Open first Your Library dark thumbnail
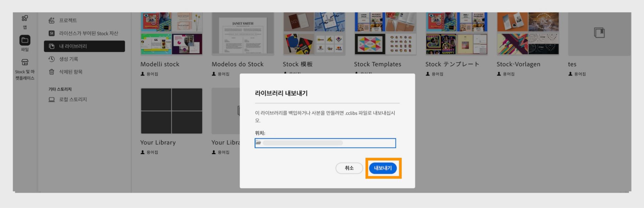644x208 pixels. (x=171, y=111)
